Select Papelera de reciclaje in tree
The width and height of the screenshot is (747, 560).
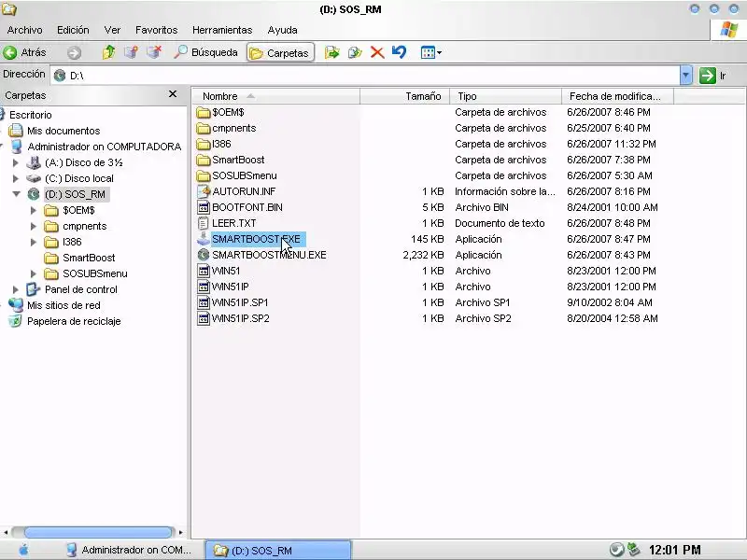pos(74,321)
